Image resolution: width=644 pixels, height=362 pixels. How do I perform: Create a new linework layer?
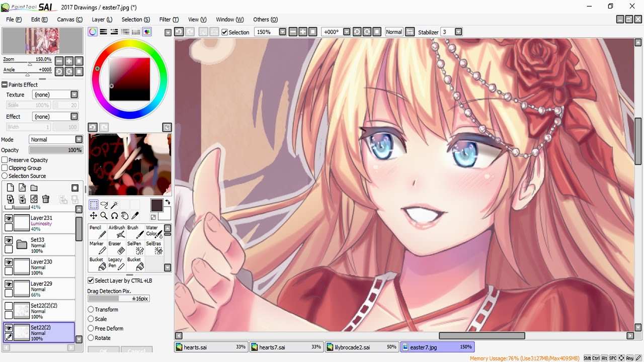(22, 188)
